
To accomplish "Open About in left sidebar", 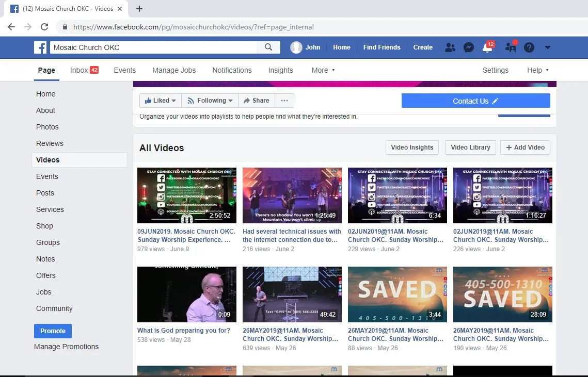I will pos(45,110).
